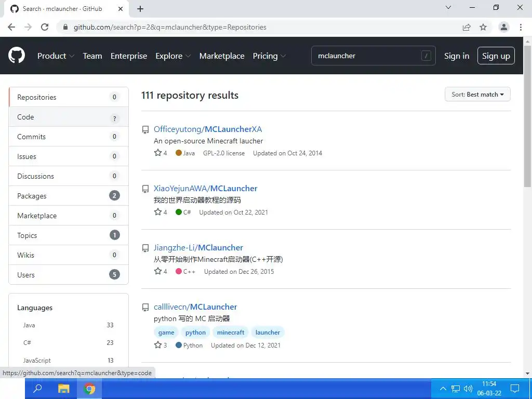The height and width of the screenshot is (399, 532).
Task: Open the notification center icon
Action: (515, 389)
